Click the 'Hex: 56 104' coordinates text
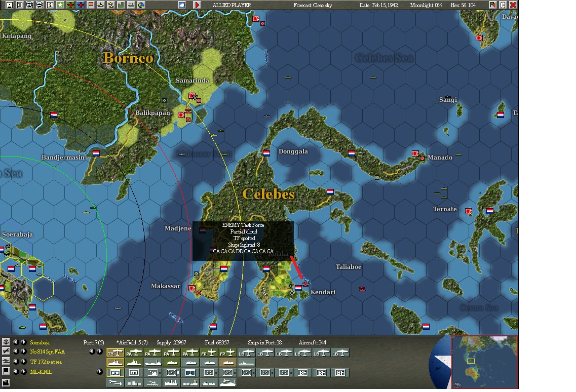576x392 pixels. tap(463, 5)
